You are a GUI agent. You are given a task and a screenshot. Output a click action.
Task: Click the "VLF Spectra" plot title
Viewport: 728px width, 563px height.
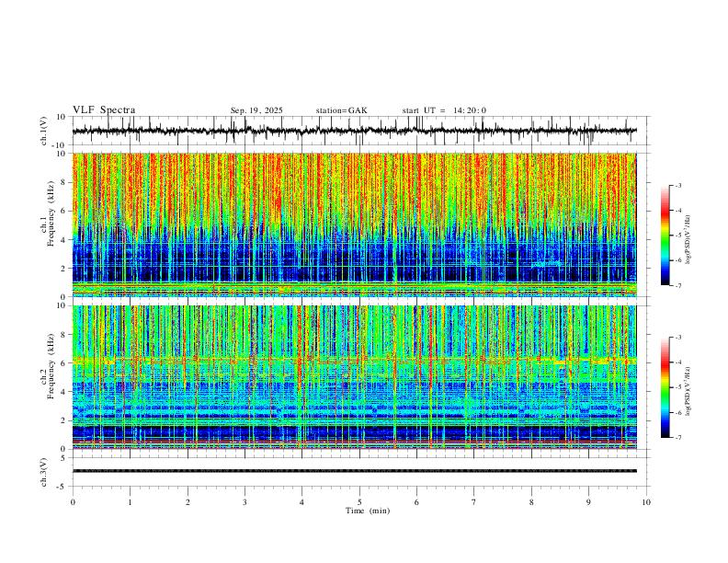coord(104,110)
